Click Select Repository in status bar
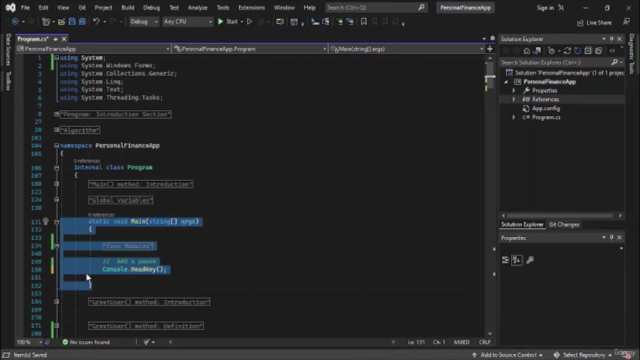 pos(583,355)
